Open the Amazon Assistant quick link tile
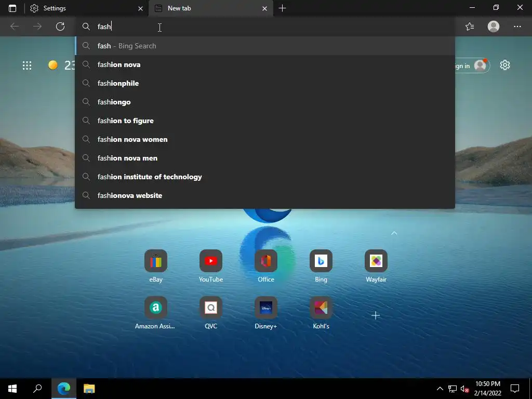Screen dimensions: 532x399 click(156, 308)
